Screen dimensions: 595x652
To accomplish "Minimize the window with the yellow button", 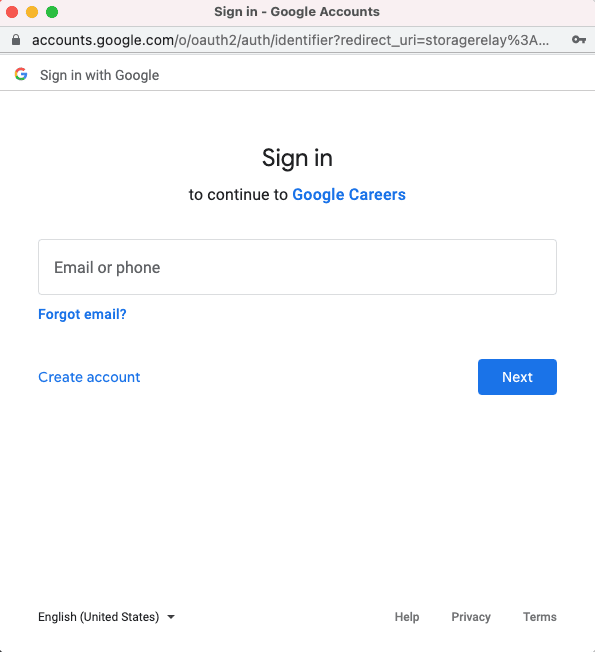I will 32,12.
